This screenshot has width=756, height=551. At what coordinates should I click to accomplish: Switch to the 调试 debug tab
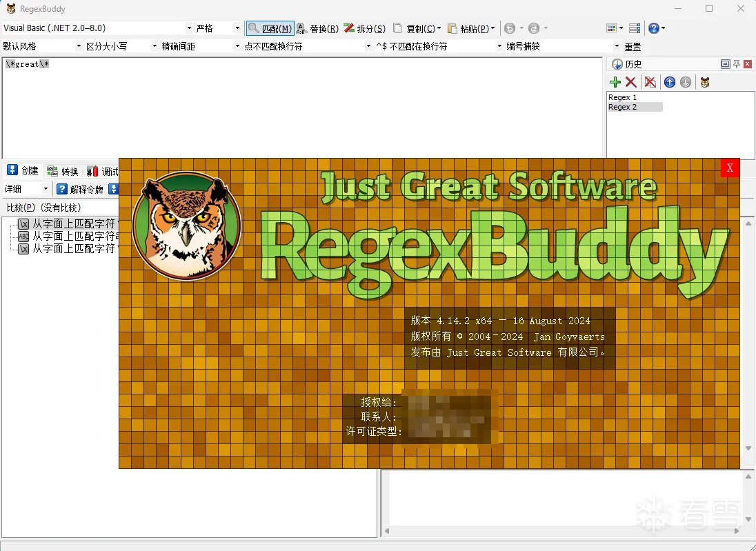point(102,171)
